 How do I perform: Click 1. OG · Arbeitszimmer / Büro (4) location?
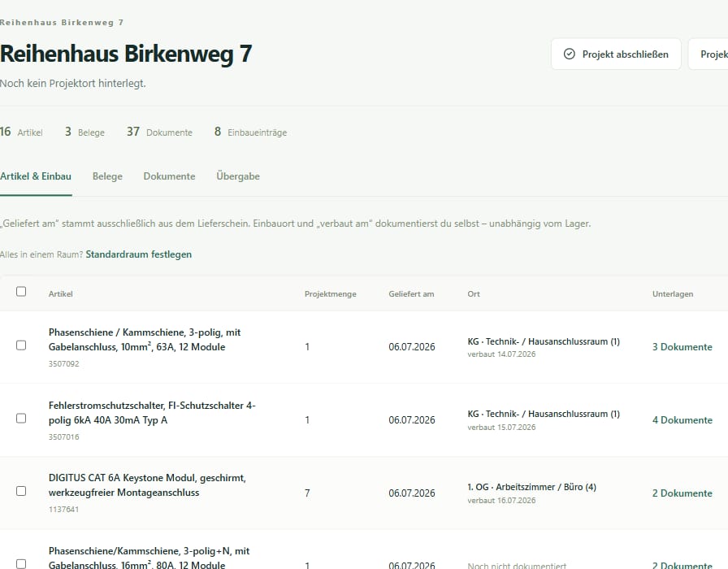click(531, 487)
